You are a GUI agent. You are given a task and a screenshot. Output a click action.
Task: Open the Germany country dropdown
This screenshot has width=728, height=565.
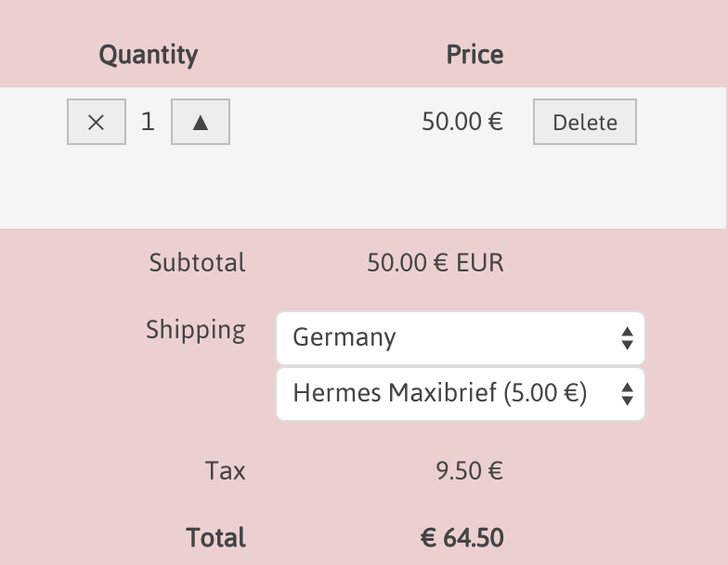460,337
